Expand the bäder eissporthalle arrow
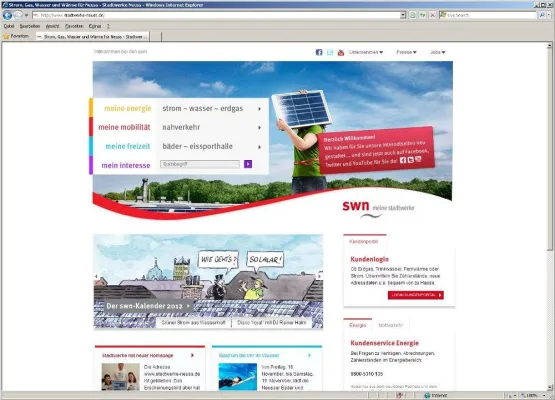Viewport: 555px width, 400px height. [x=259, y=147]
